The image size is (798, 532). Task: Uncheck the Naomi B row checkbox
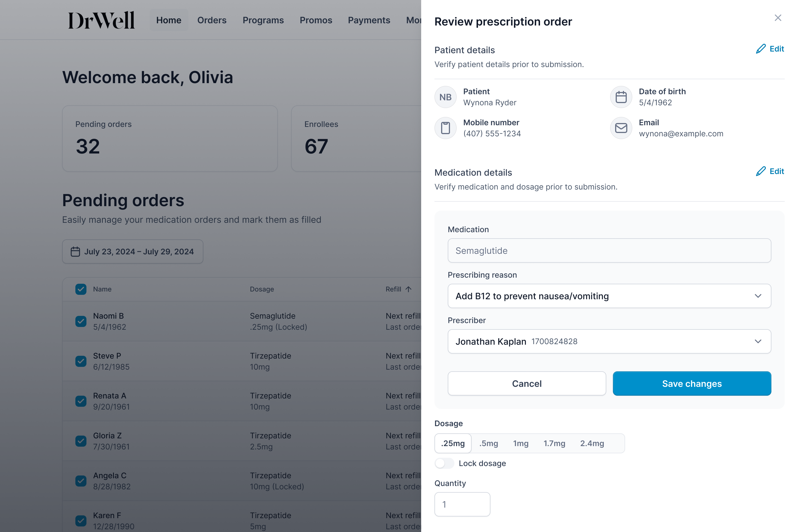pos(81,321)
